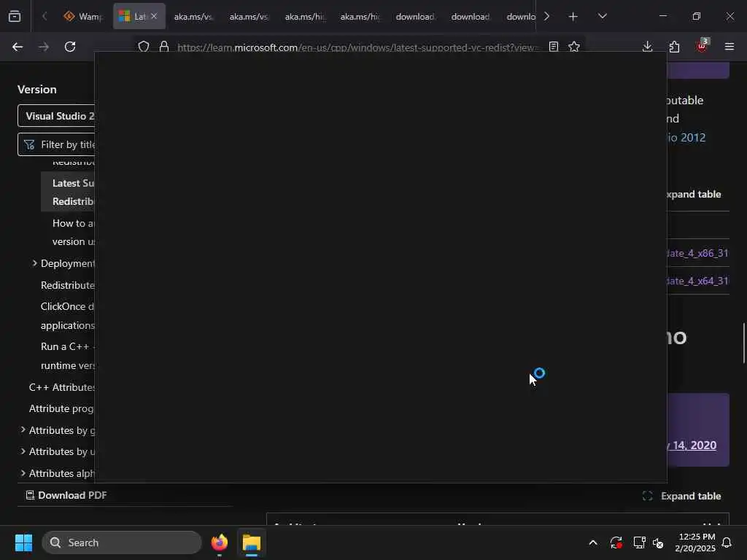Expand the Attributes by usage node
Screen dimensions: 747x560
(x=23, y=451)
